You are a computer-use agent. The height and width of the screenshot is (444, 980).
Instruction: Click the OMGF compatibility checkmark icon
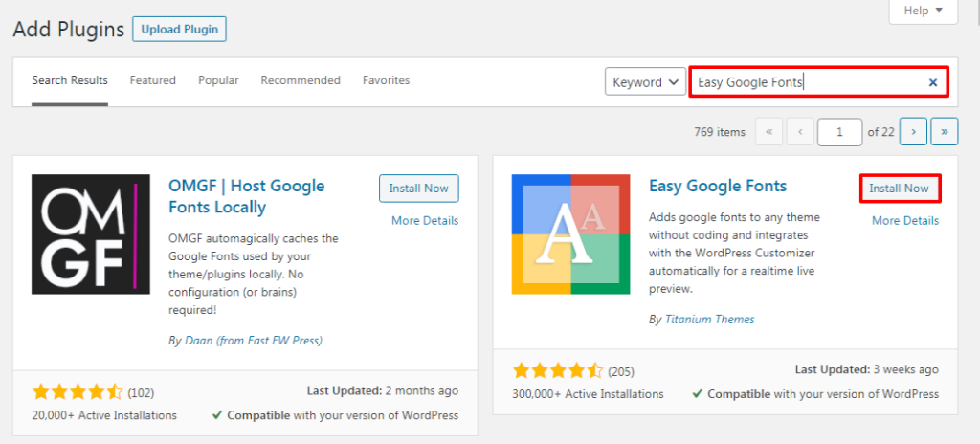click(x=217, y=415)
